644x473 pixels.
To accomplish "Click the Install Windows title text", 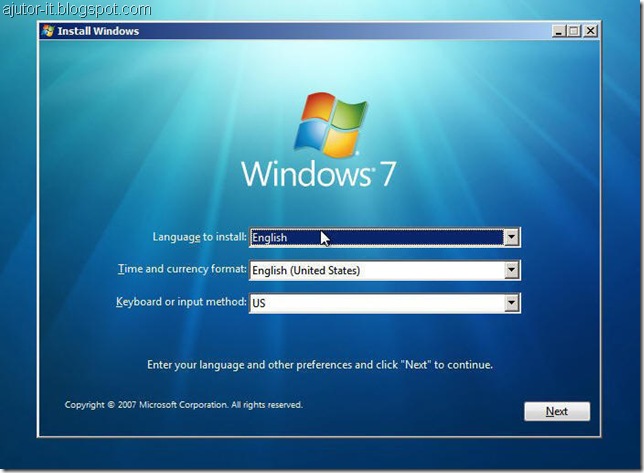I will click(x=98, y=31).
